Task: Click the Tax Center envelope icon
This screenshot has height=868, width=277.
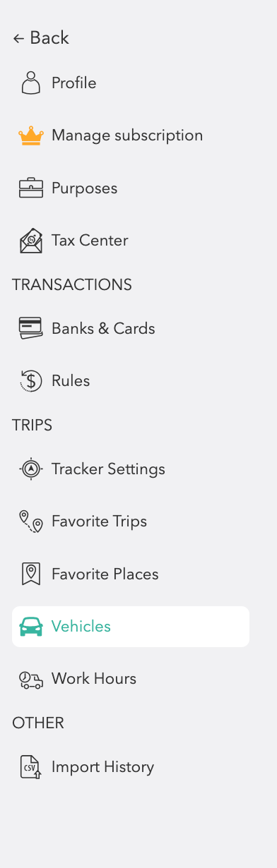Action: 30,241
